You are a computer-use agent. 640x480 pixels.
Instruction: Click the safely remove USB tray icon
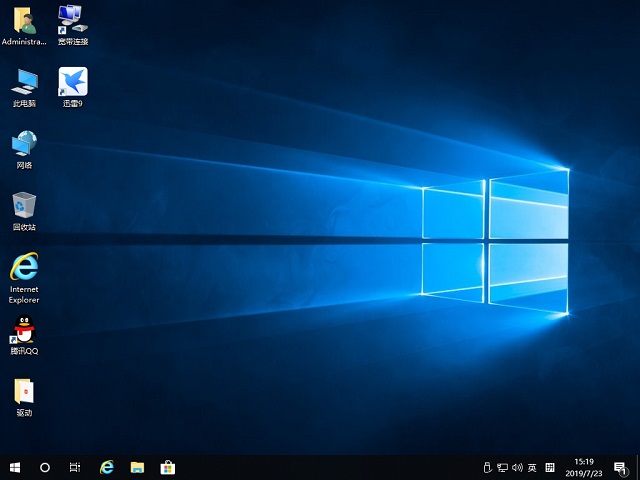(x=487, y=467)
